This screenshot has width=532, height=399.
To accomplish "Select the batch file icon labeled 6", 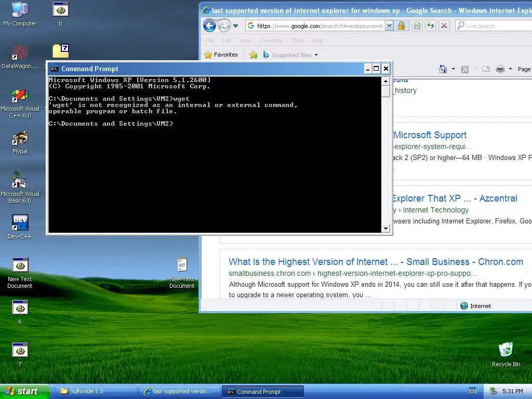I will [x=20, y=312].
